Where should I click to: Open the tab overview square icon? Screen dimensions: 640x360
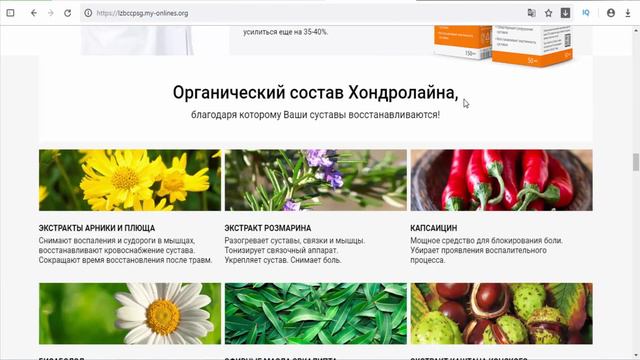coord(11,13)
